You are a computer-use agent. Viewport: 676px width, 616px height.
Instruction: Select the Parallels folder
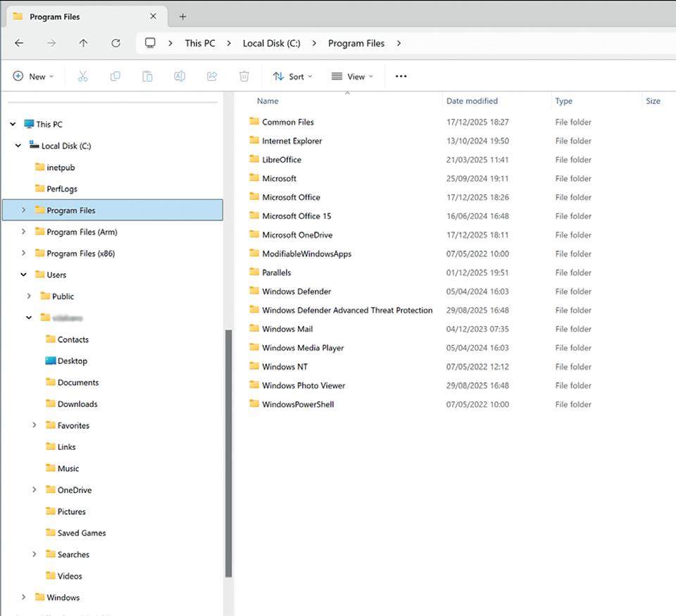click(x=270, y=272)
